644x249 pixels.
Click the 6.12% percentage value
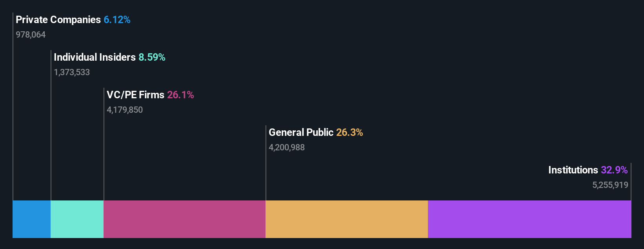117,20
